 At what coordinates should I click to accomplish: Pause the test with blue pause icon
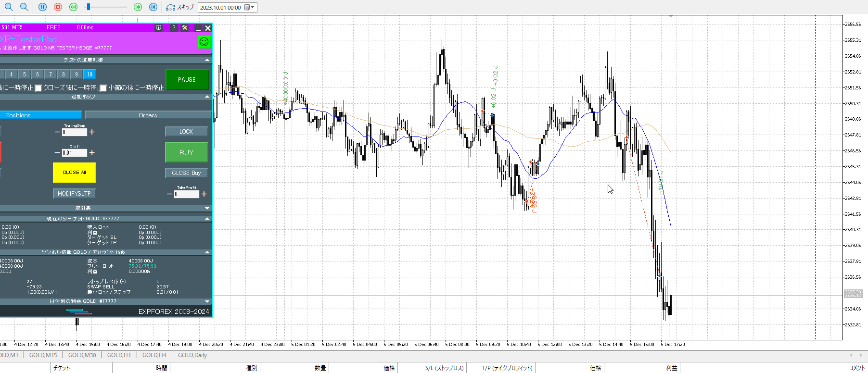click(42, 7)
